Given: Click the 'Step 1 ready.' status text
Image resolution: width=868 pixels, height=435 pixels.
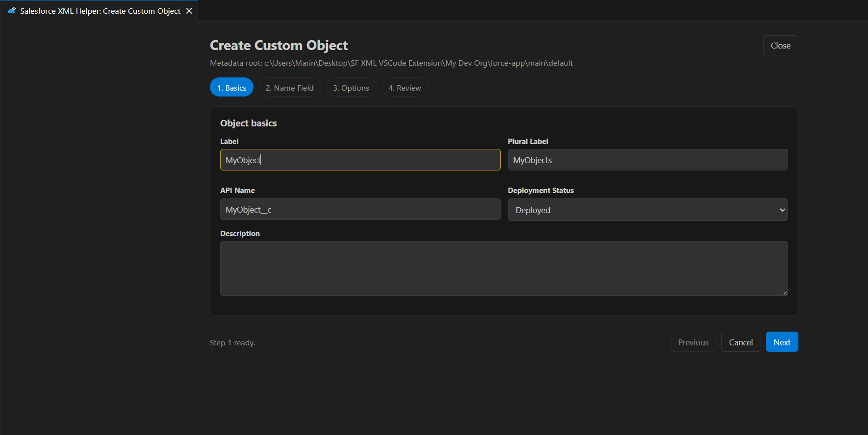Looking at the screenshot, I should [x=232, y=342].
